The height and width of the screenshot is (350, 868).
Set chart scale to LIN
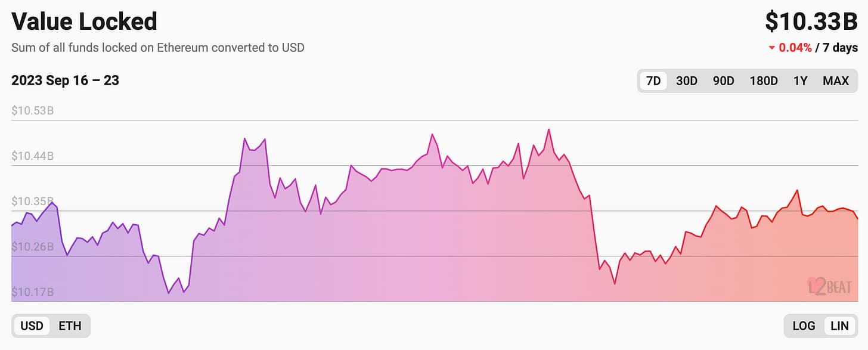pyautogui.click(x=839, y=326)
